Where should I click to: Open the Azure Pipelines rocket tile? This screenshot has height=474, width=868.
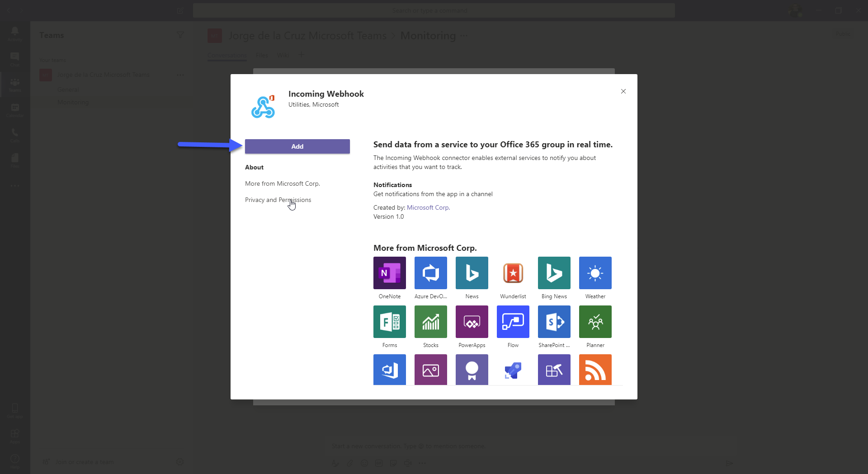click(513, 370)
